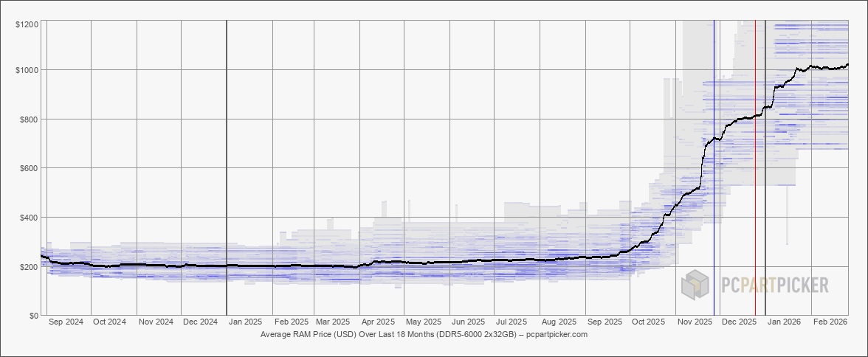Select the $0 y-axis label
The height and width of the screenshot is (357, 868).
34,316
